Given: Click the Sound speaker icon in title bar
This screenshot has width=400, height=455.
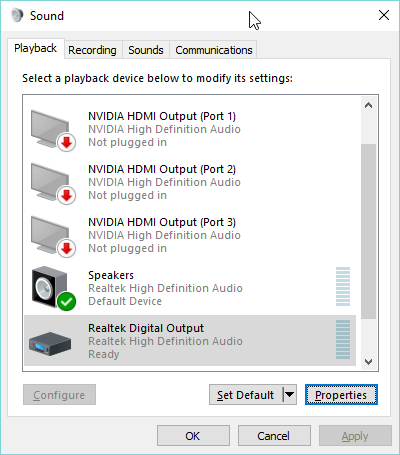Looking at the screenshot, I should 17,15.
